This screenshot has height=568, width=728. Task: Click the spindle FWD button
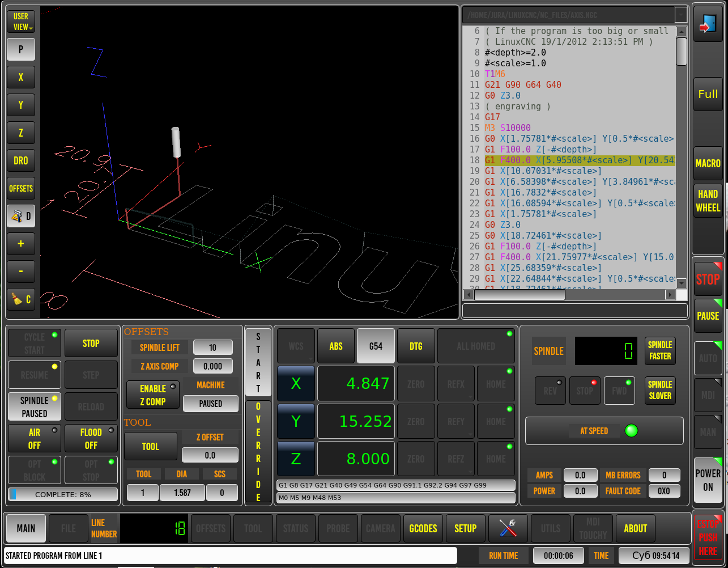[619, 391]
